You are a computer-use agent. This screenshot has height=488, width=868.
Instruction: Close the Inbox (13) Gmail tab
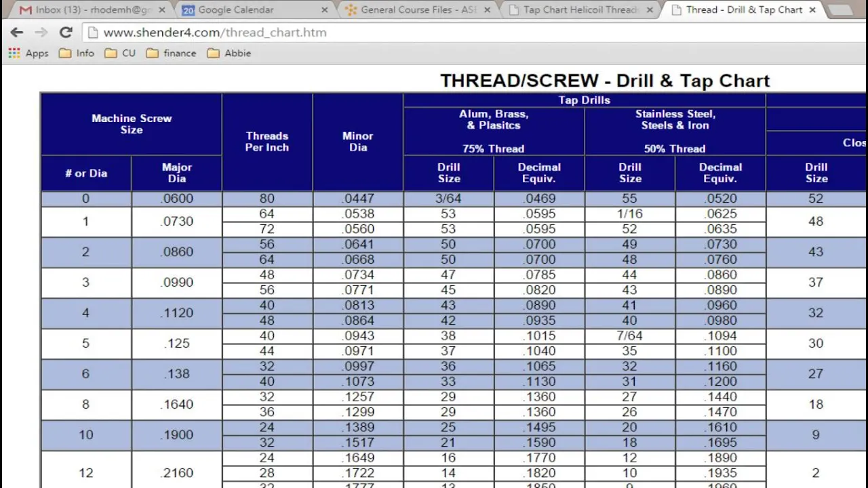[x=162, y=10]
